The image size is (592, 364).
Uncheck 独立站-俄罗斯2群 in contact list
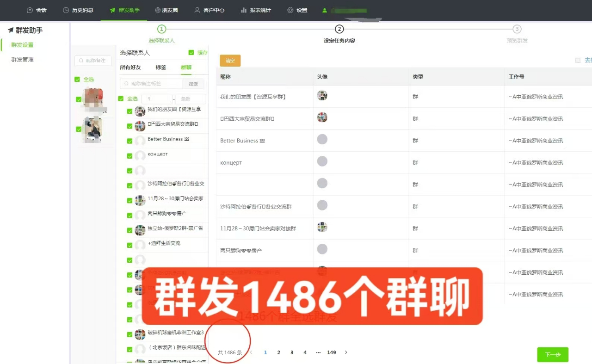coord(129,230)
